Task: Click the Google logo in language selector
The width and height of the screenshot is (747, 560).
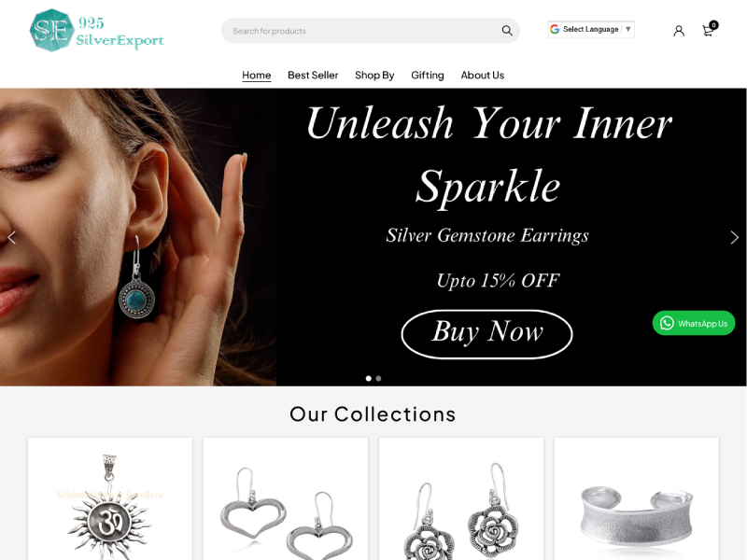Action: 555,29
